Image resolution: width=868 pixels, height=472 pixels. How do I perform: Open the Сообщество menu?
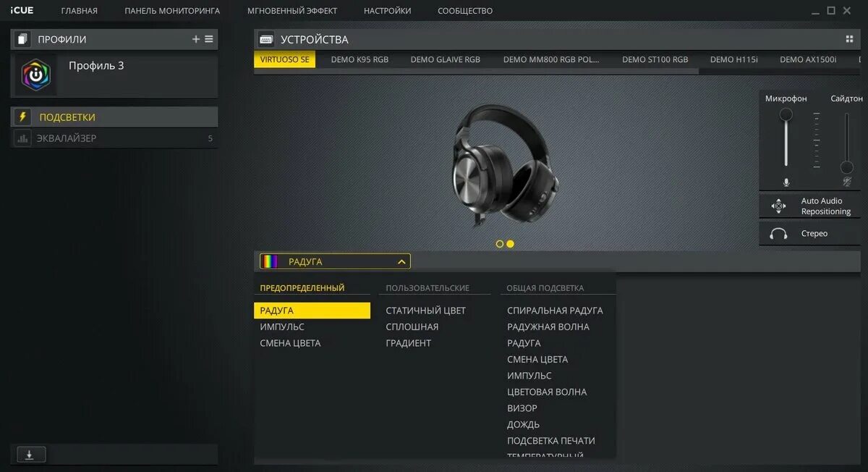point(465,11)
